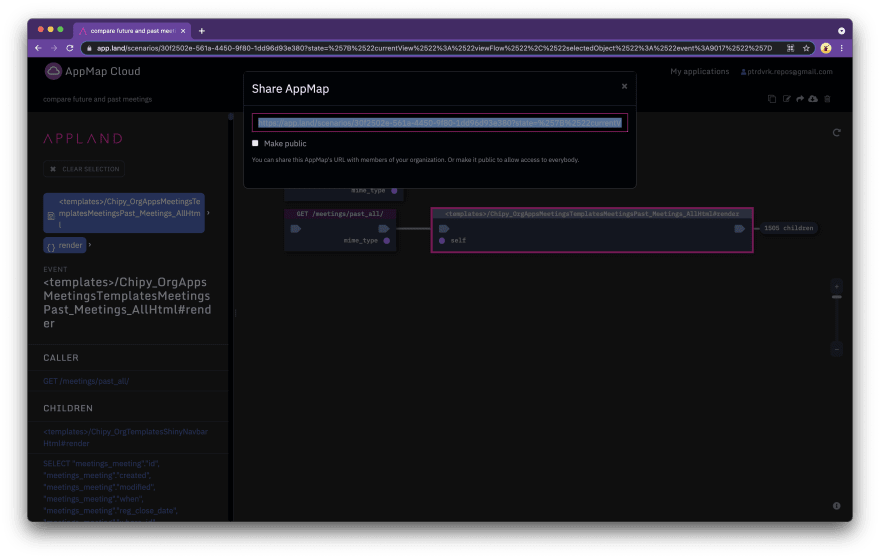The image size is (880, 558).
Task: Expand the chevron after the template breadcrumb chip
Action: coord(208,213)
